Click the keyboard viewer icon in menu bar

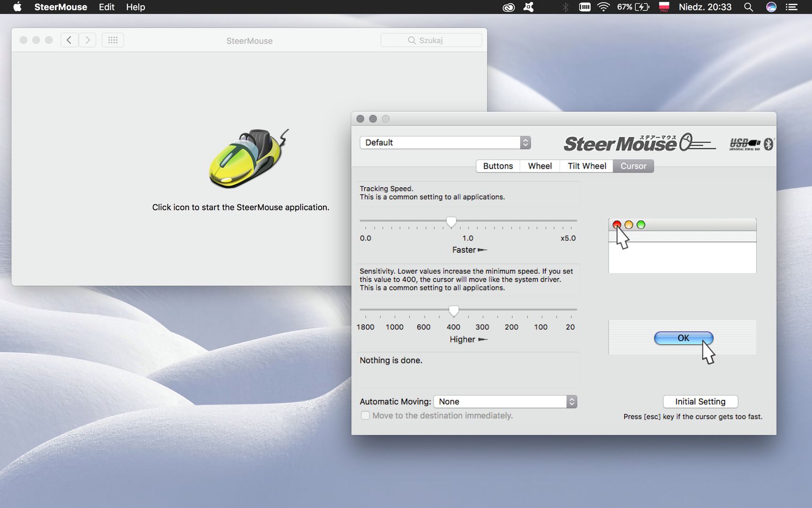584,7
